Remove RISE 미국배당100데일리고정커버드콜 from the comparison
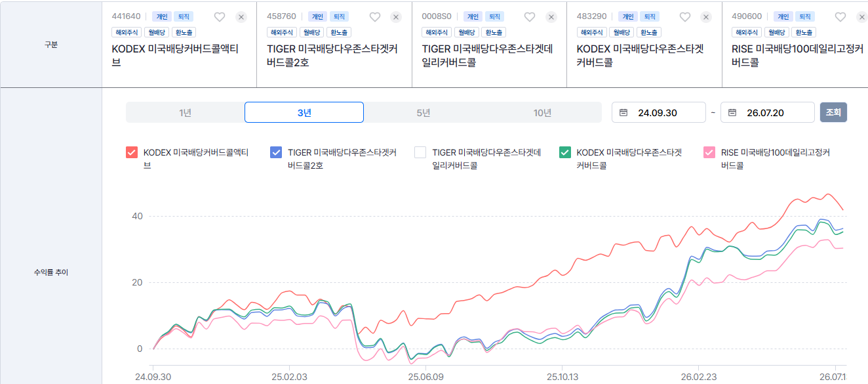The image size is (868, 384). click(x=861, y=17)
